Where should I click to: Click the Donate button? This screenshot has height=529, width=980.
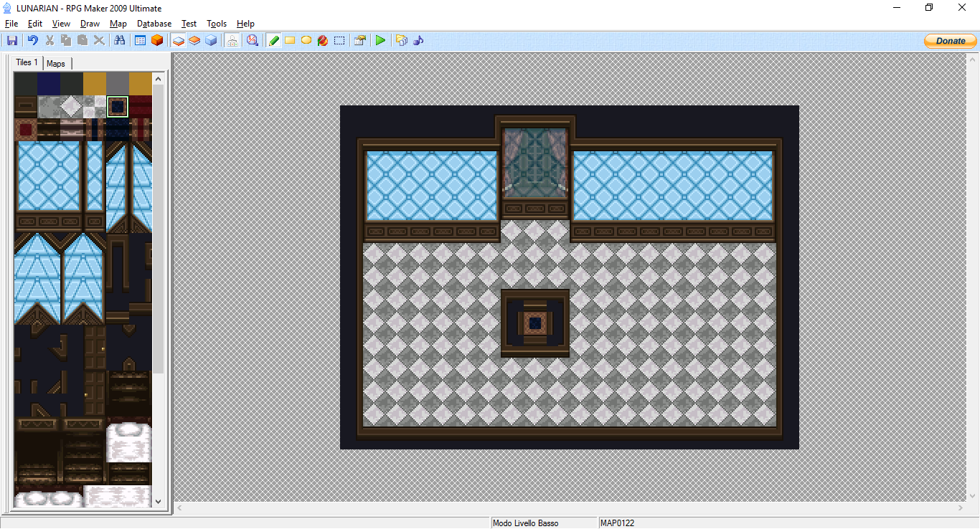coord(950,41)
